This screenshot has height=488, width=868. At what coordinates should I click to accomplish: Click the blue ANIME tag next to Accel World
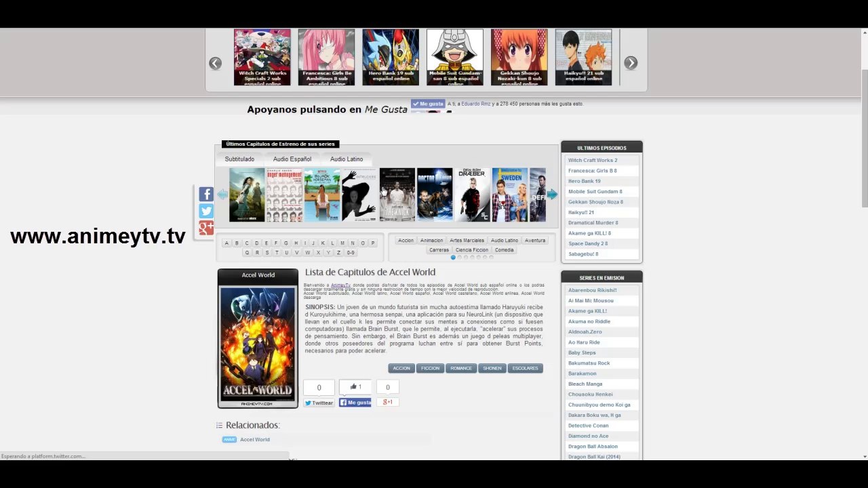(229, 439)
